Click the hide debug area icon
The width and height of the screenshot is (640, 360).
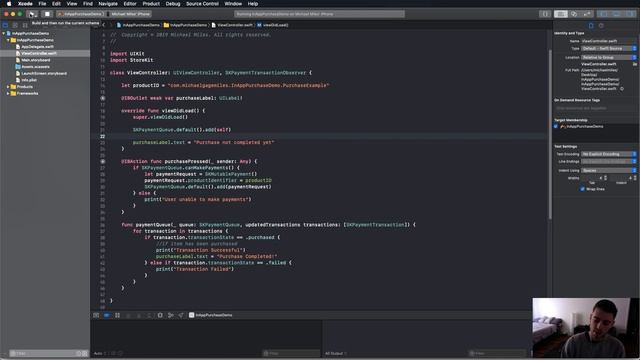(x=96, y=315)
